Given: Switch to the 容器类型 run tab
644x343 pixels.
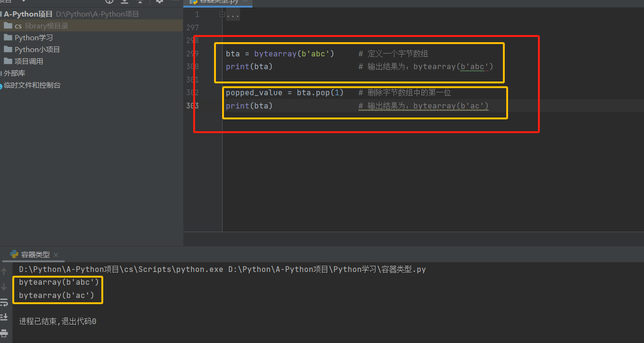Looking at the screenshot, I should pos(35,255).
